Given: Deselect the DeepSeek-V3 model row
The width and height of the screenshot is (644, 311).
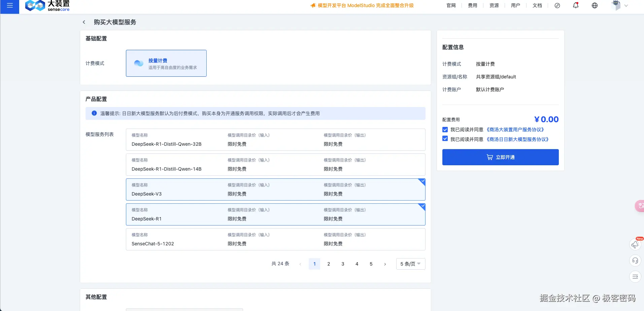Looking at the screenshot, I should point(275,189).
